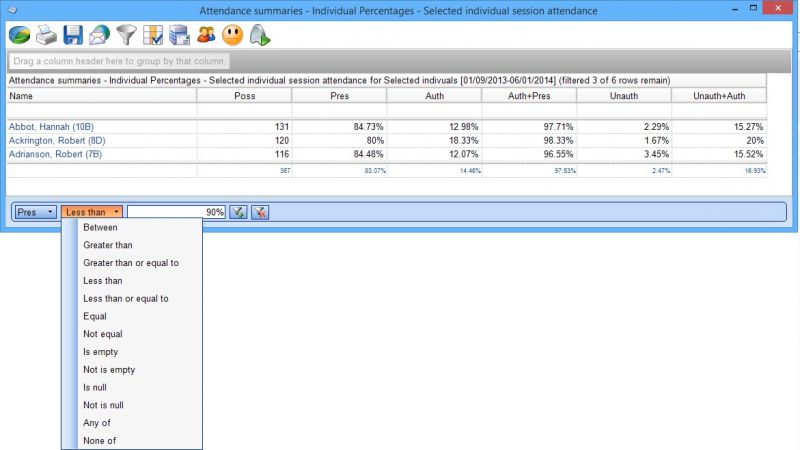This screenshot has width=800, height=450.
Task: Apply the filter with green funnel button
Action: (238, 212)
